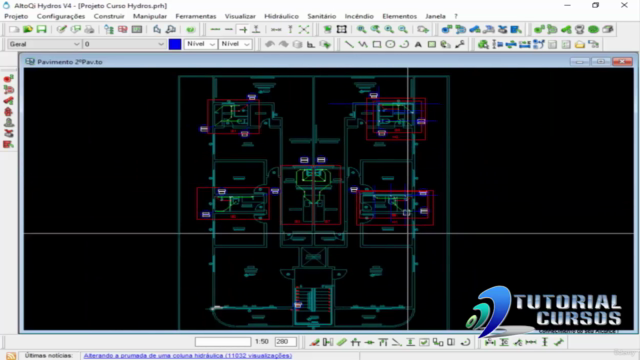Select the Arc drawing tool
Viewport: 640px width, 360px height.
coord(404,44)
